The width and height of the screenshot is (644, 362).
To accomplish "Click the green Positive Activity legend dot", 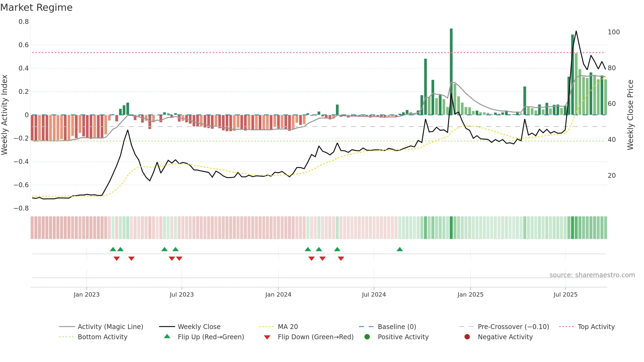I will click(367, 337).
